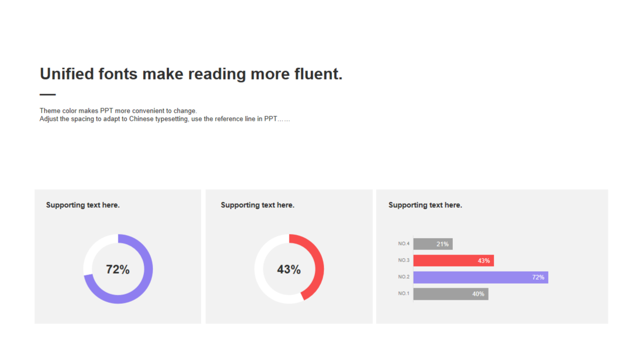Click the gray NO.4 bar showing 21%
The width and height of the screenshot is (644, 362).
(433, 244)
